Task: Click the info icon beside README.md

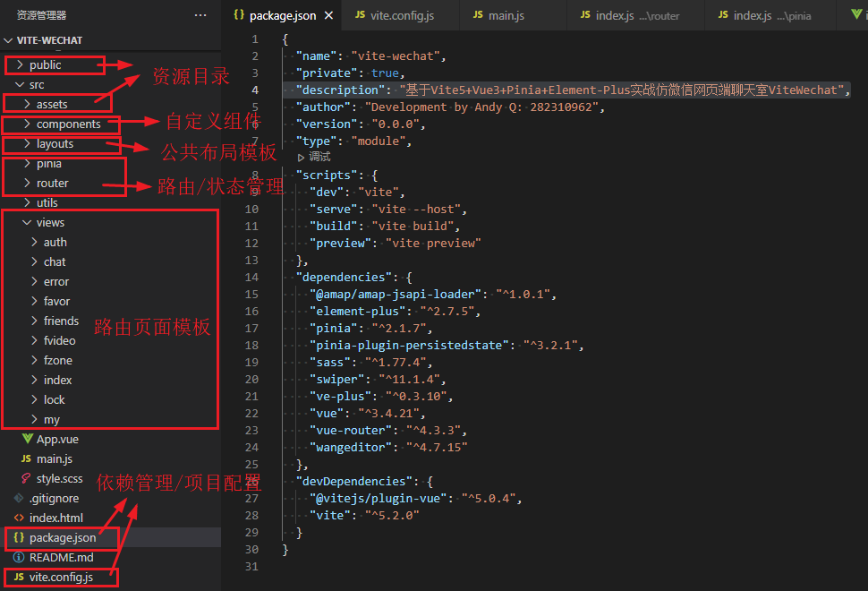Action: (19, 557)
